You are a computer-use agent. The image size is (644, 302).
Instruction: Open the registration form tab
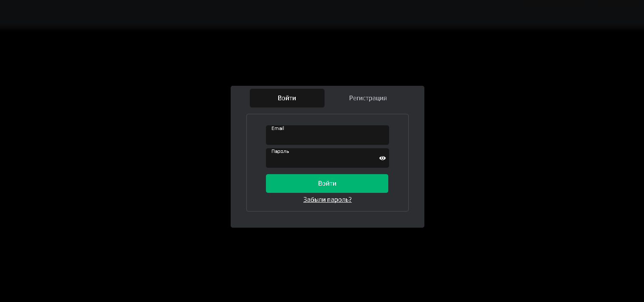coord(368,98)
